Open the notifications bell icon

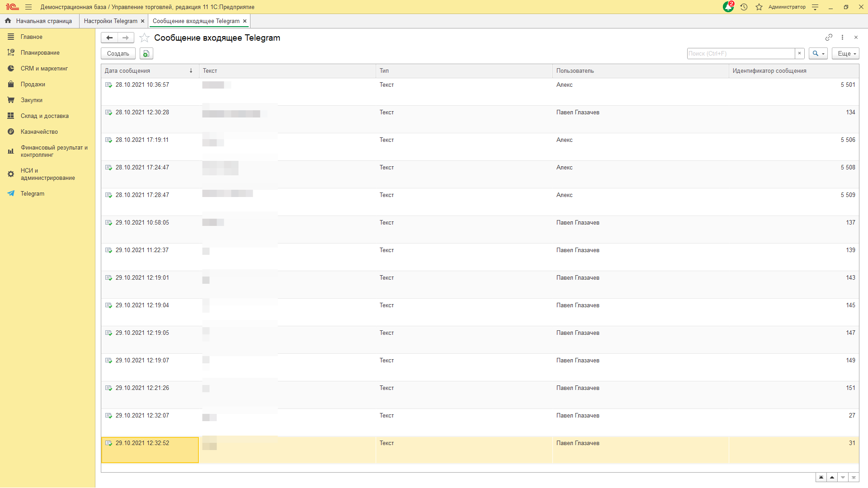point(728,7)
